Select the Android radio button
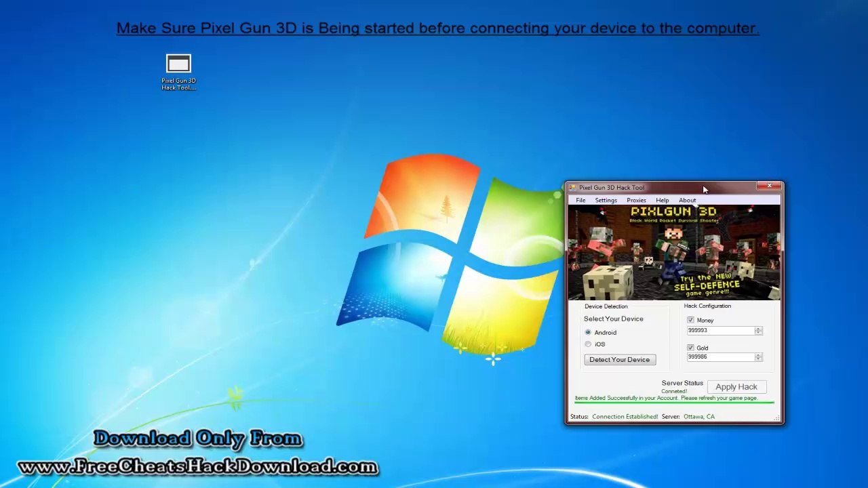 click(x=588, y=333)
